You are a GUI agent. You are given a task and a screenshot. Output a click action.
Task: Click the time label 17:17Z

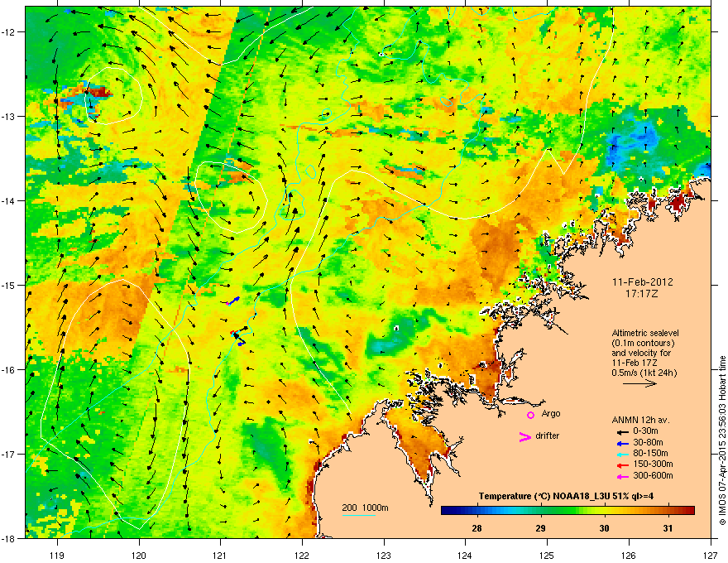[642, 294]
